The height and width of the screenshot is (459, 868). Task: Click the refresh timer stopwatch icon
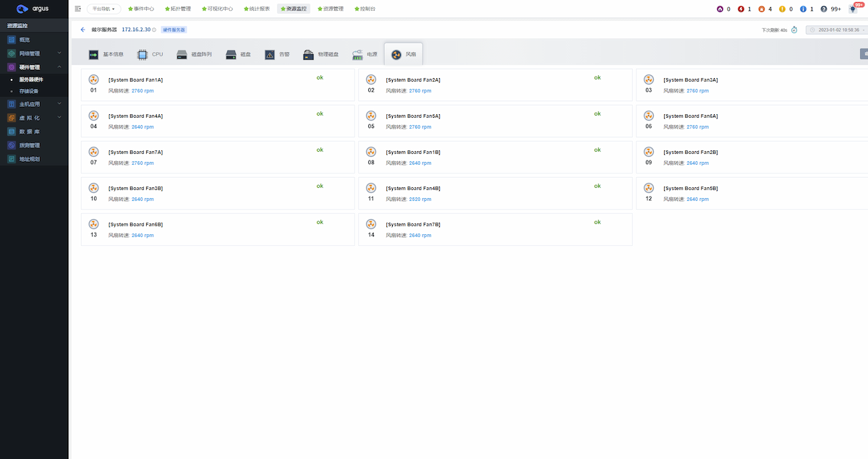click(793, 30)
